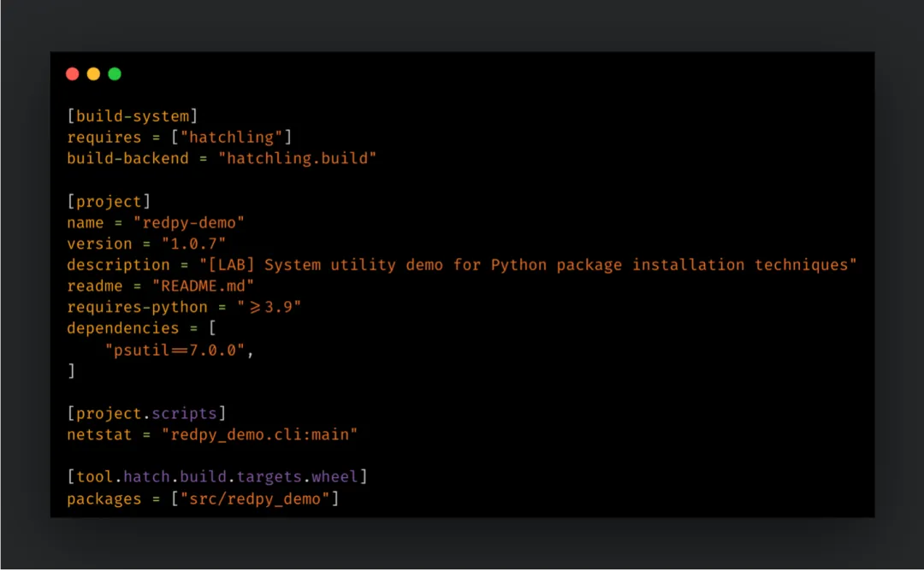The height and width of the screenshot is (572, 924).
Task: Click the "redpy-demo" name value
Action: (x=188, y=222)
